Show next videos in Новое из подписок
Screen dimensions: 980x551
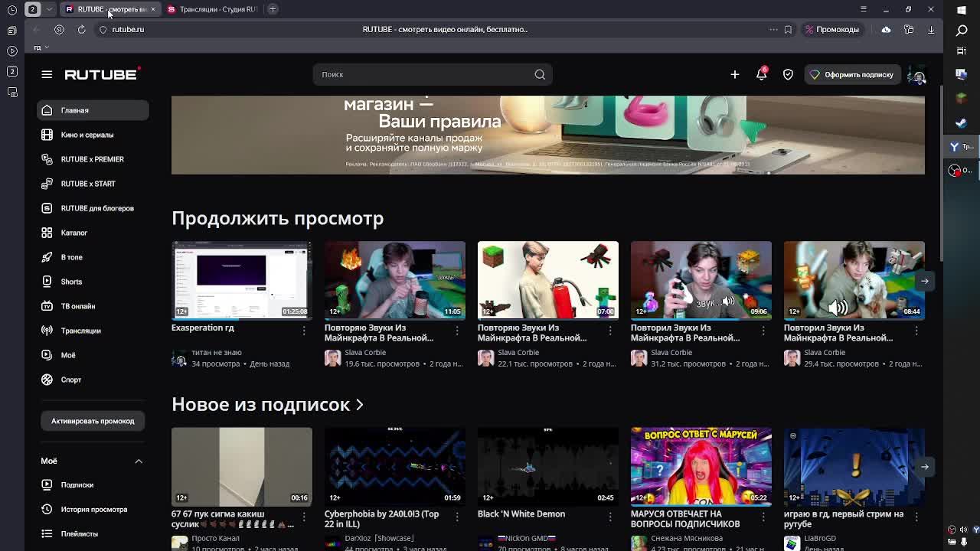pyautogui.click(x=924, y=467)
